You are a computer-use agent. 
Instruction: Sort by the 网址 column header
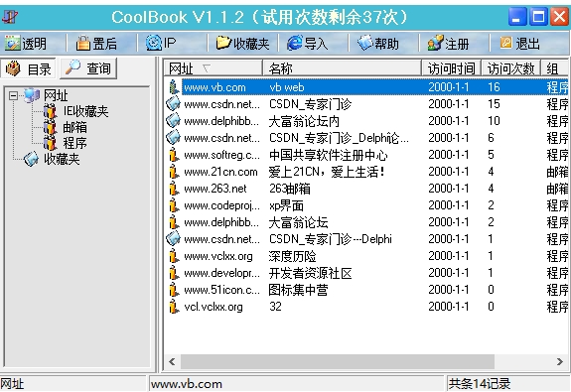click(x=214, y=68)
